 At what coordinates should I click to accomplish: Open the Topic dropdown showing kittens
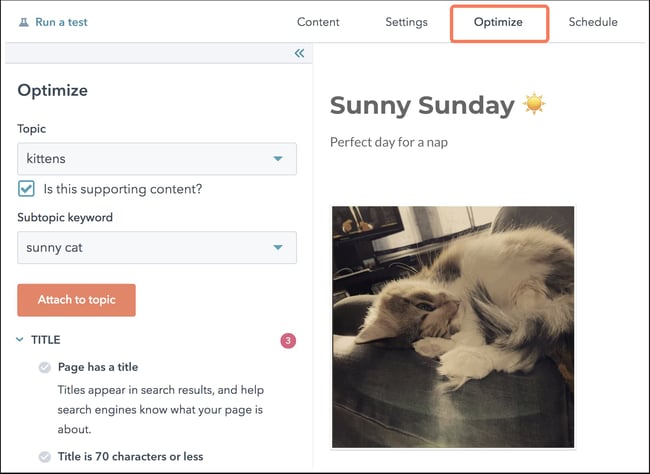point(157,159)
